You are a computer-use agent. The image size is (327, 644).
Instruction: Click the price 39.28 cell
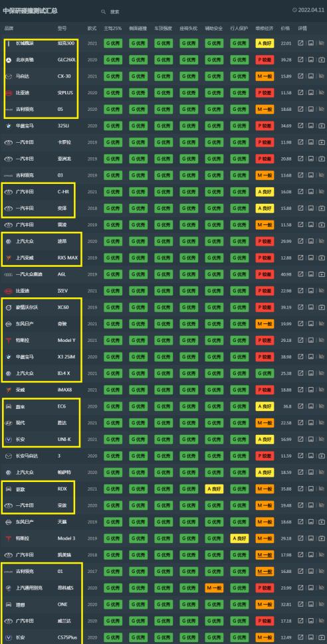(x=286, y=60)
